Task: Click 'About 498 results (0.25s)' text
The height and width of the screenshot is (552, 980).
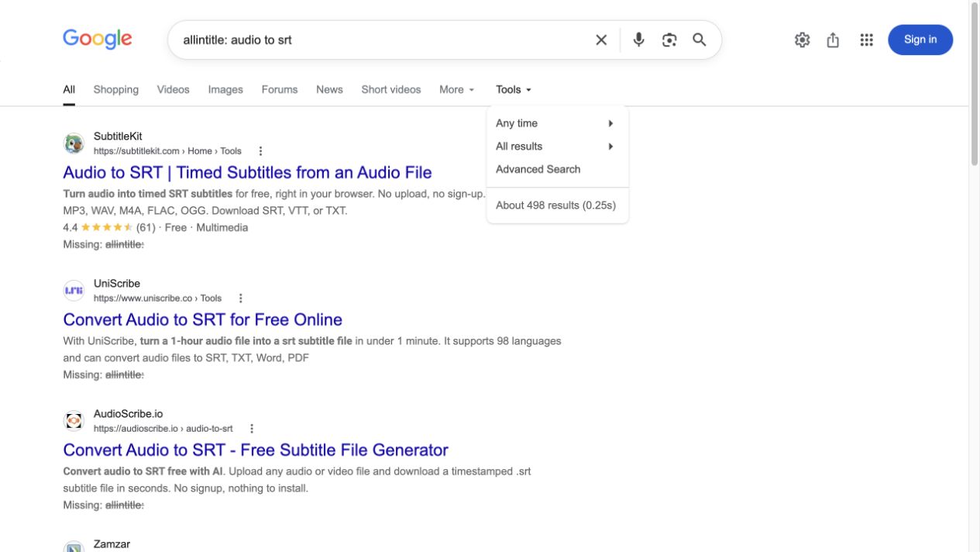Action: (556, 205)
